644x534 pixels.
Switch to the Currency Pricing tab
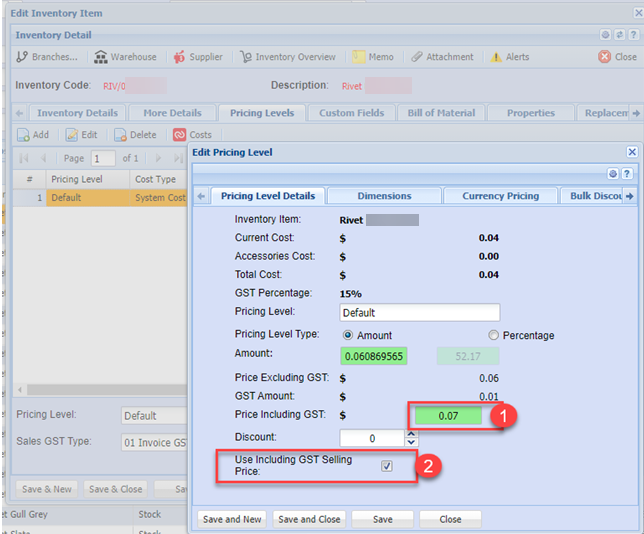[500, 196]
